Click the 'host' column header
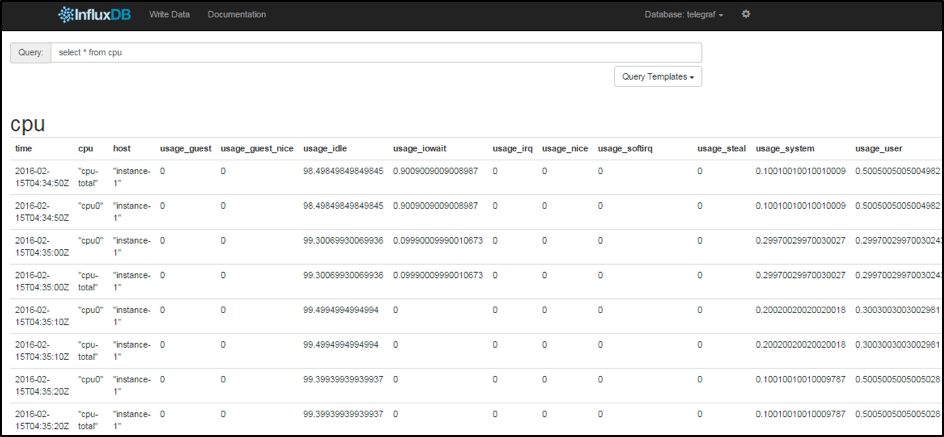 [x=122, y=149]
